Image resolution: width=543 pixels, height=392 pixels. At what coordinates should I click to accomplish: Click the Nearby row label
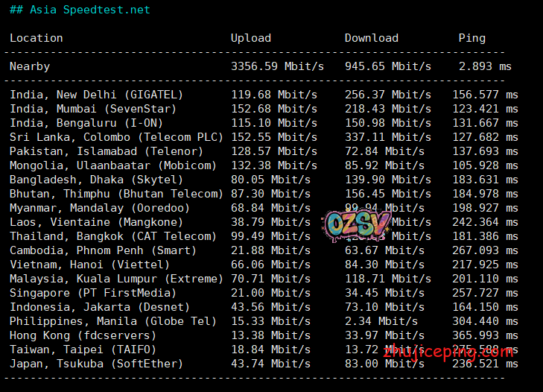point(30,66)
